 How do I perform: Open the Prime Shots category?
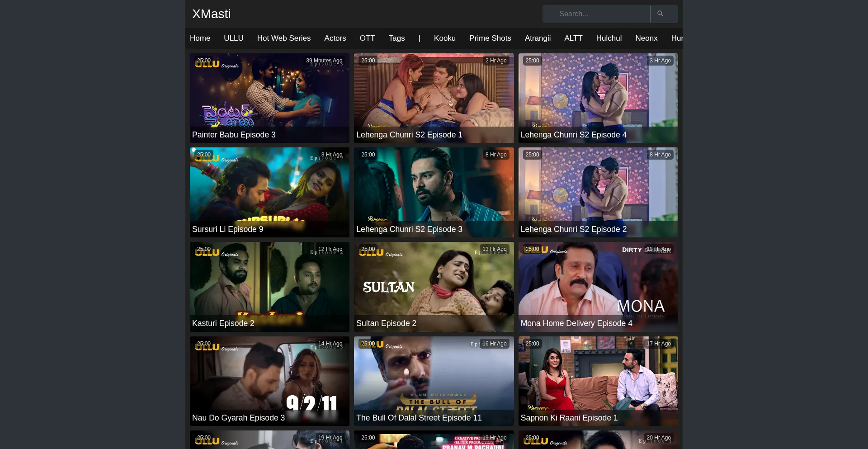(490, 38)
